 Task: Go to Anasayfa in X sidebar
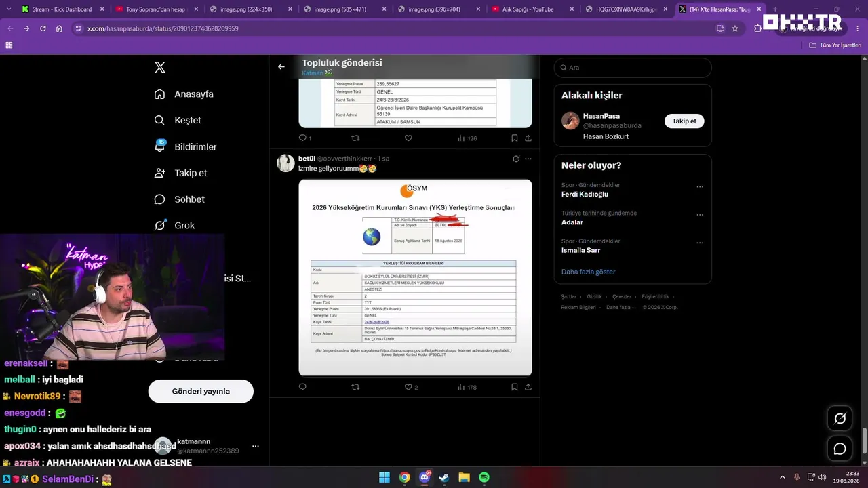(184, 94)
